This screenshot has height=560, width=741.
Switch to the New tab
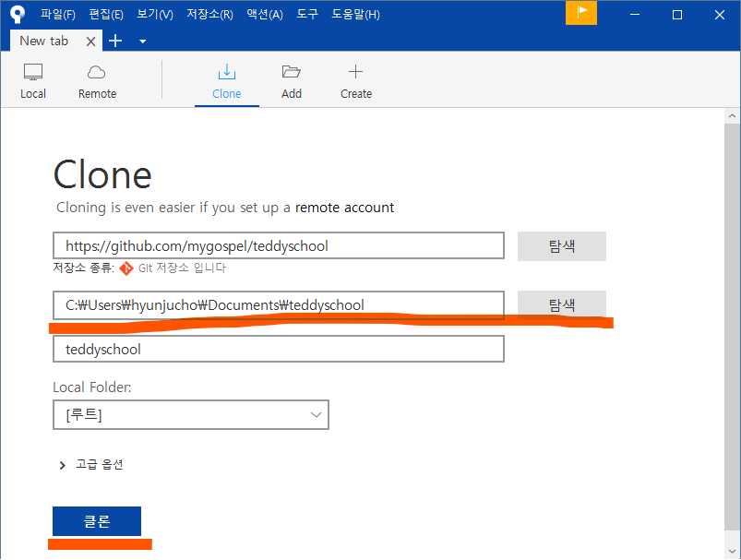[44, 42]
